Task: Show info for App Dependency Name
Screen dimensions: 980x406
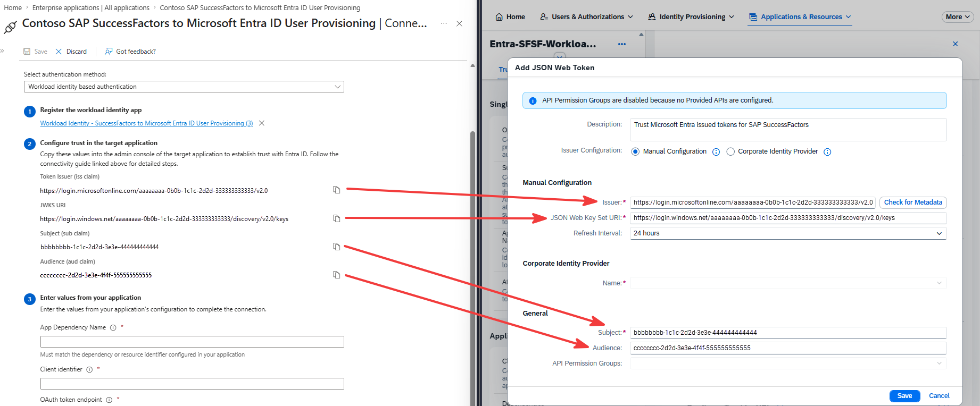Action: [113, 328]
